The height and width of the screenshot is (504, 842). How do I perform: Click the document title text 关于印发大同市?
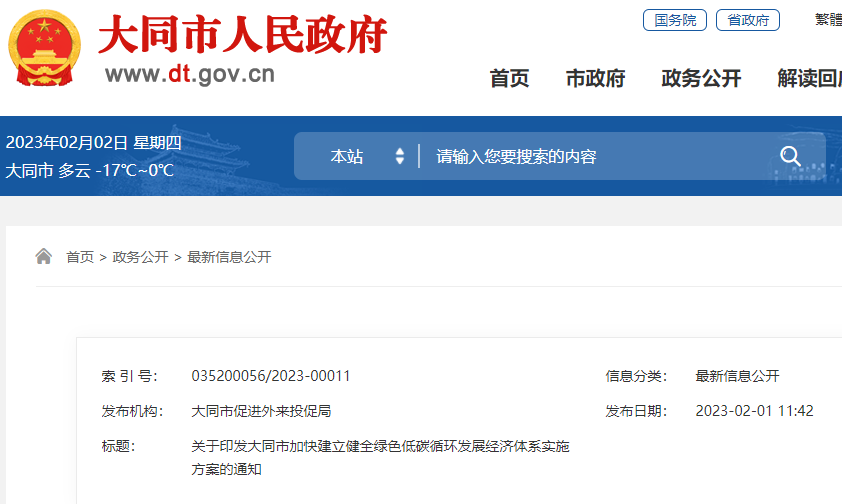(x=380, y=446)
